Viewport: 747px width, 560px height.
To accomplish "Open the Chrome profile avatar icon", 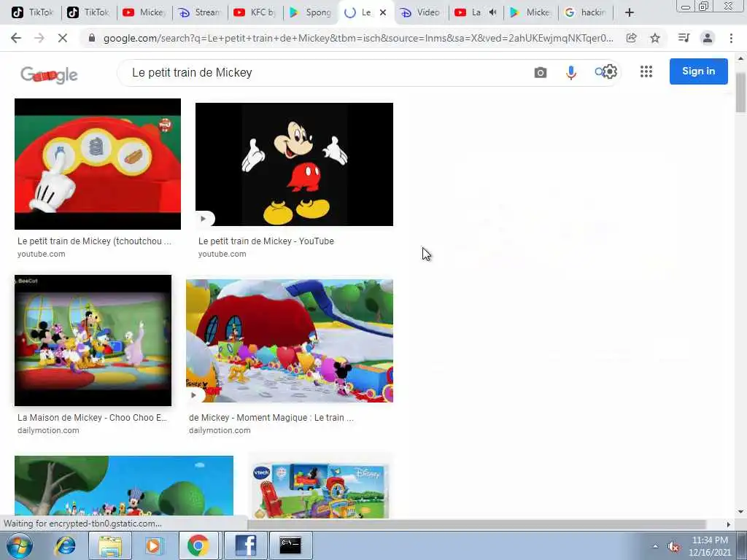I will pyautogui.click(x=708, y=38).
